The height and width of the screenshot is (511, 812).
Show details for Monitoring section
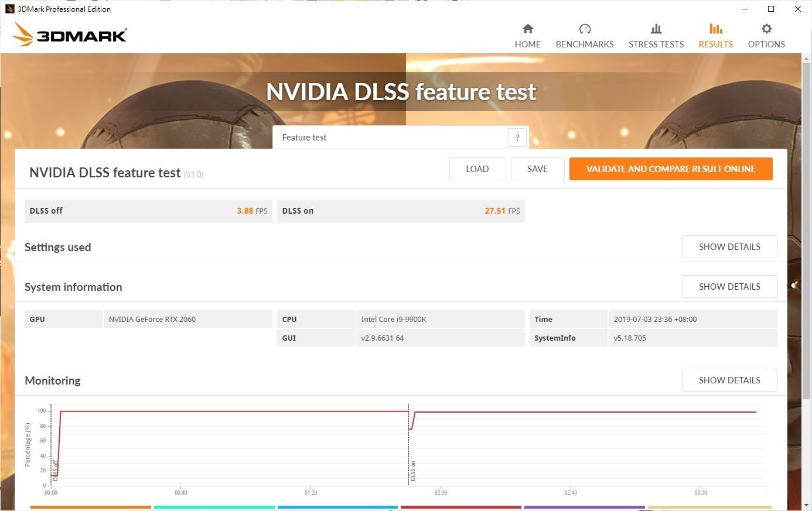729,380
